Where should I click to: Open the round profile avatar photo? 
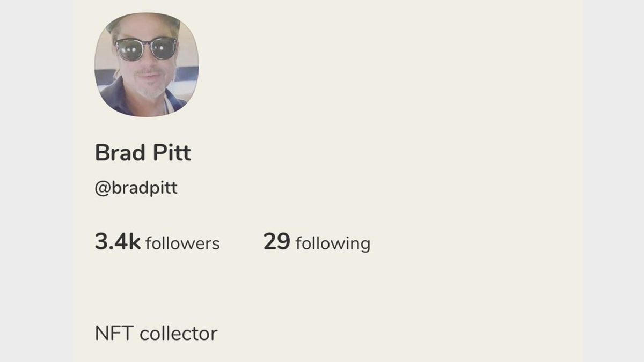pos(147,64)
